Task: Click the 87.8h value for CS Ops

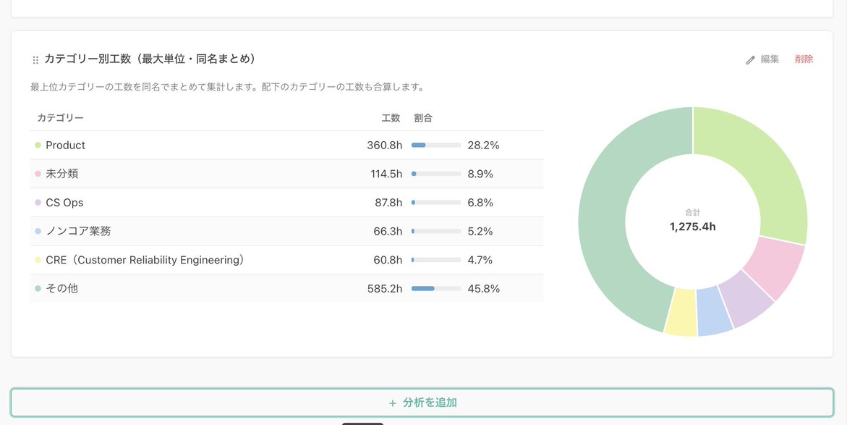Action: point(388,202)
